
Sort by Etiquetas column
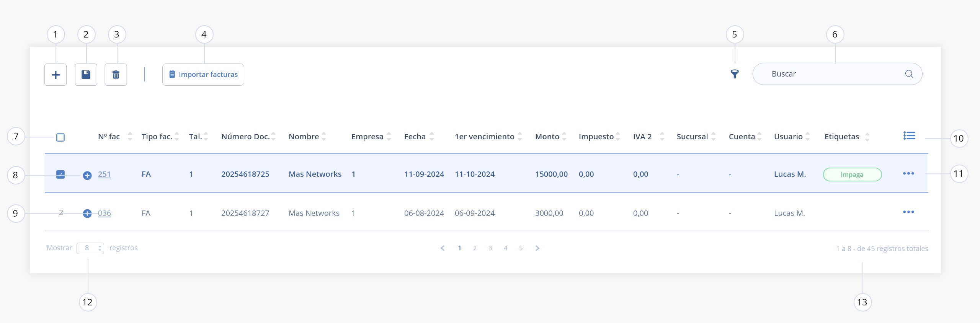[867, 137]
